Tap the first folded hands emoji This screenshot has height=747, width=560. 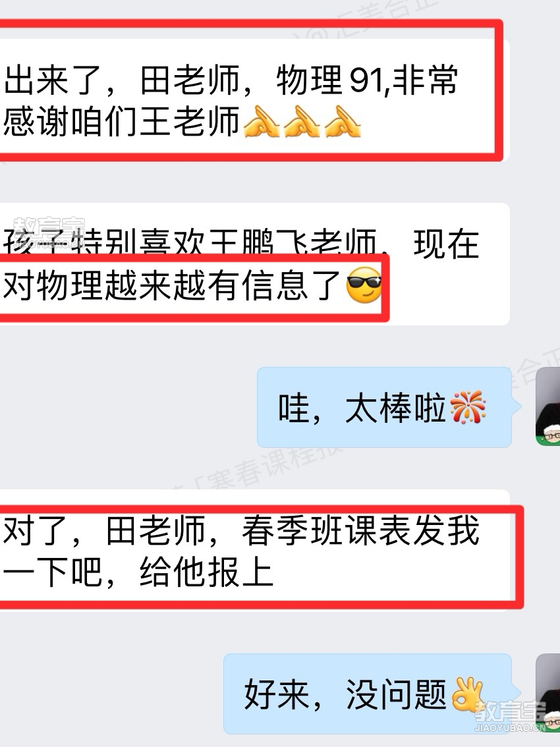262,121
